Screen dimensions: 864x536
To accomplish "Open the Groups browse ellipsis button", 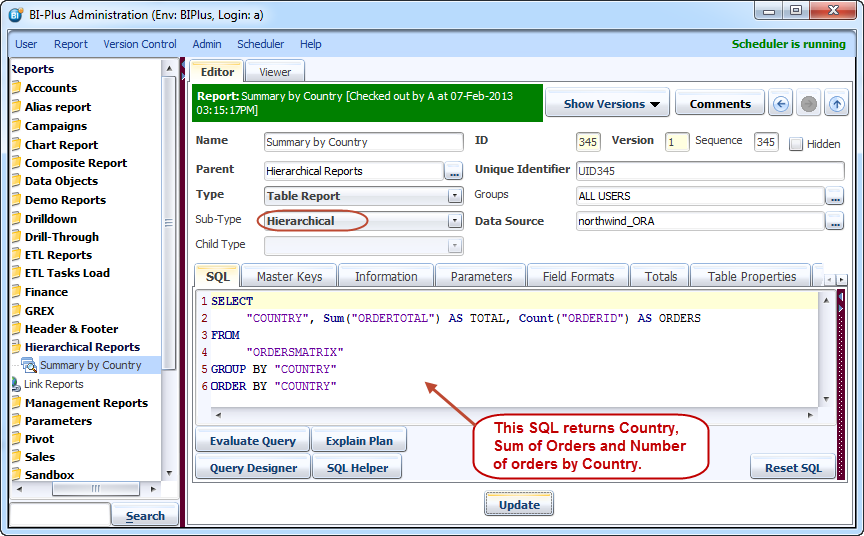I will pyautogui.click(x=834, y=196).
